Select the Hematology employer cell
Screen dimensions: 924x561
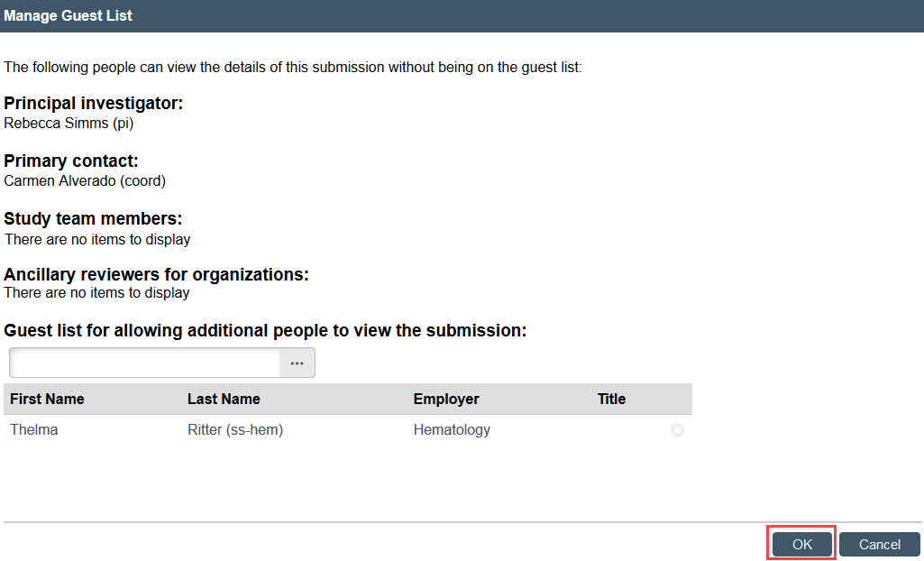452,430
